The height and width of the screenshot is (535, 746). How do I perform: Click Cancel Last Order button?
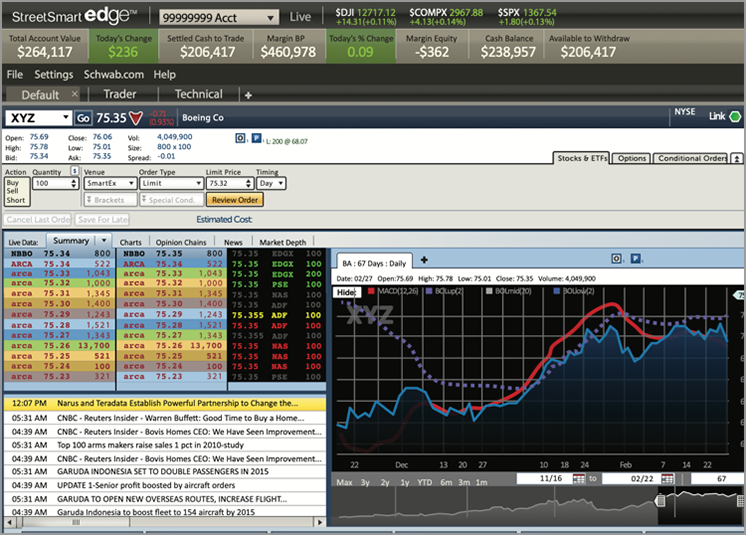click(x=38, y=220)
